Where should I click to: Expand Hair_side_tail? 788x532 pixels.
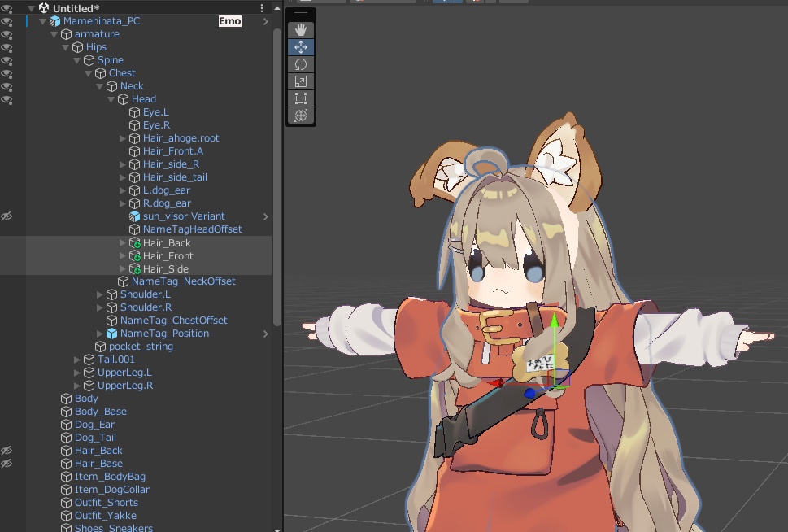pyautogui.click(x=122, y=177)
